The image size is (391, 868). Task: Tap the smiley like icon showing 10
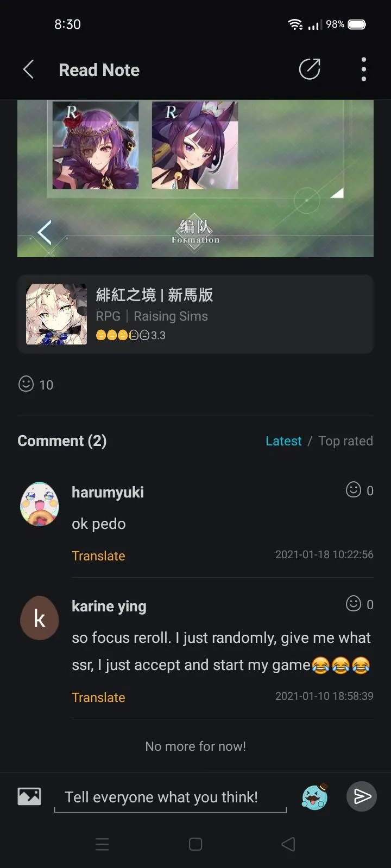(x=26, y=384)
